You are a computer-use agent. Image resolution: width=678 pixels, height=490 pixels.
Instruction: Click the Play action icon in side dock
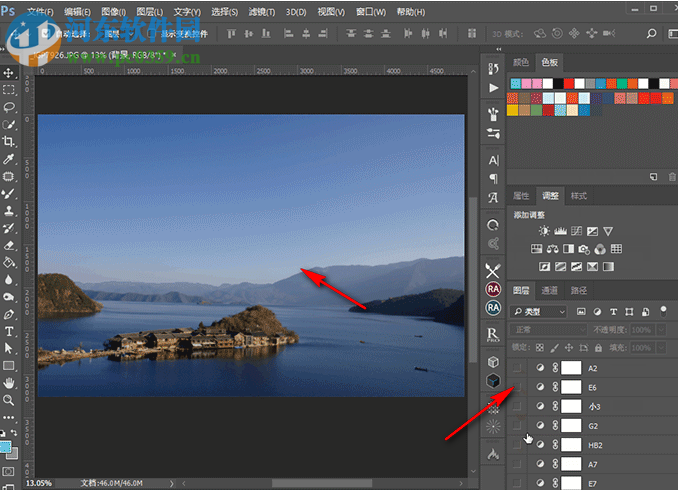(493, 88)
